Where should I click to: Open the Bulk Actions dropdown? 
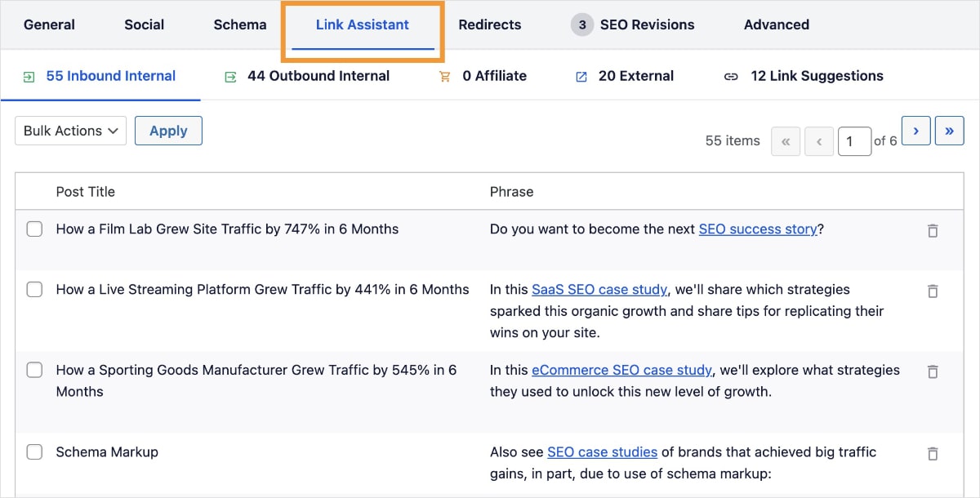[x=70, y=130]
